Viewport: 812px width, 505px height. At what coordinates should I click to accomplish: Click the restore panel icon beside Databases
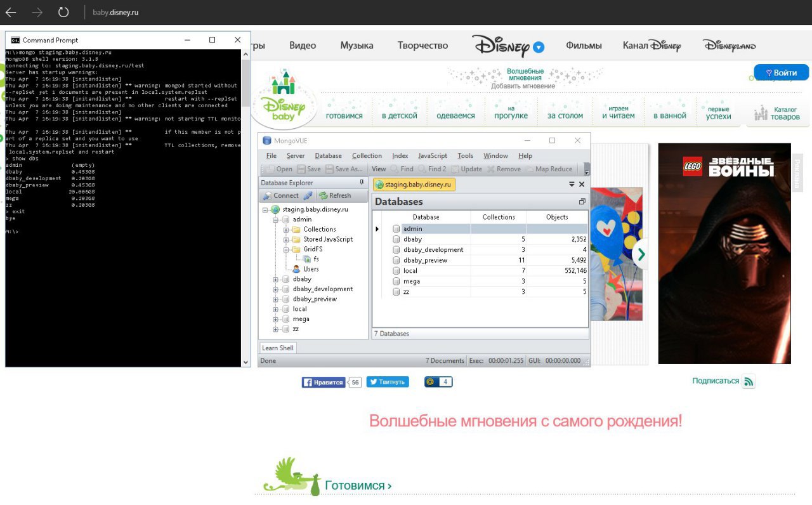coord(582,202)
